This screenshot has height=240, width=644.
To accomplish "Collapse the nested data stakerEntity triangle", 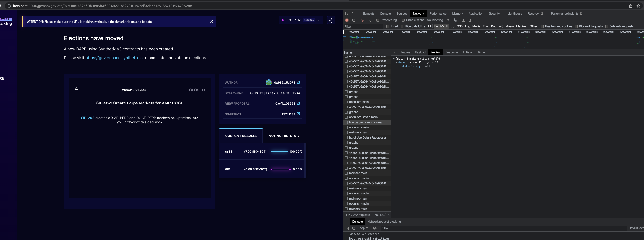I will 397,62.
